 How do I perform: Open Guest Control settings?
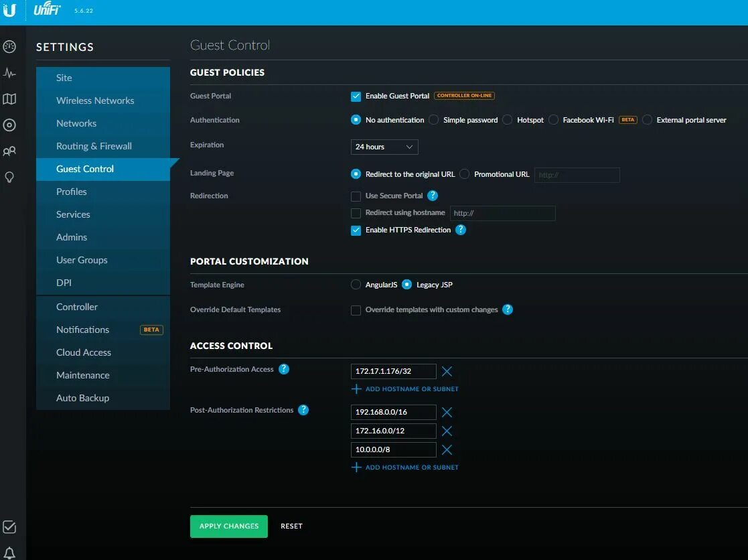(x=103, y=169)
